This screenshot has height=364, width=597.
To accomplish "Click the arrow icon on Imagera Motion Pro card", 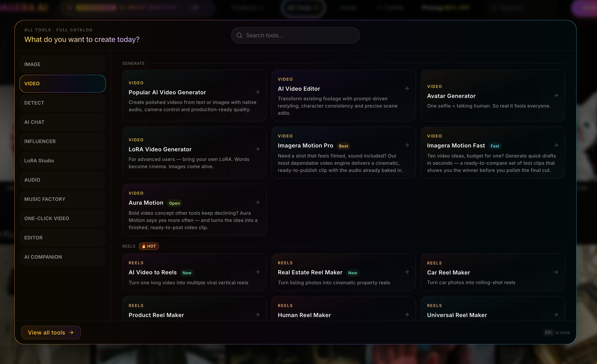I will (406, 145).
